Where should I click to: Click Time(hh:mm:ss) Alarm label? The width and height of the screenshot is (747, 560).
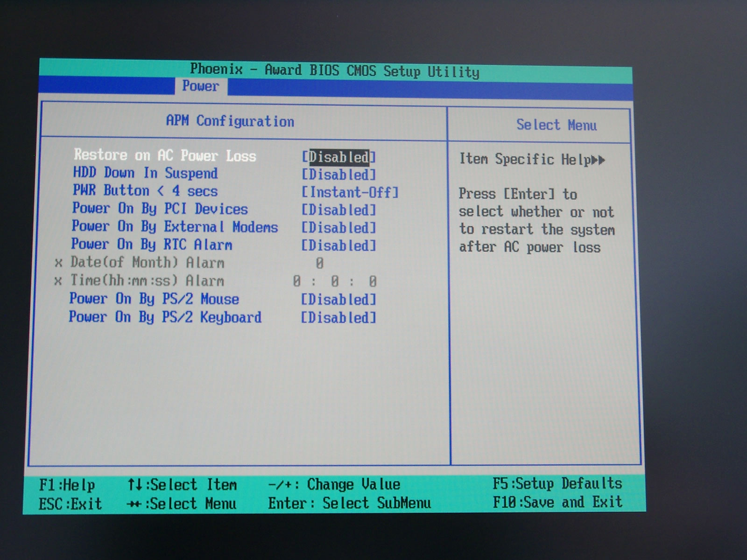(x=147, y=280)
